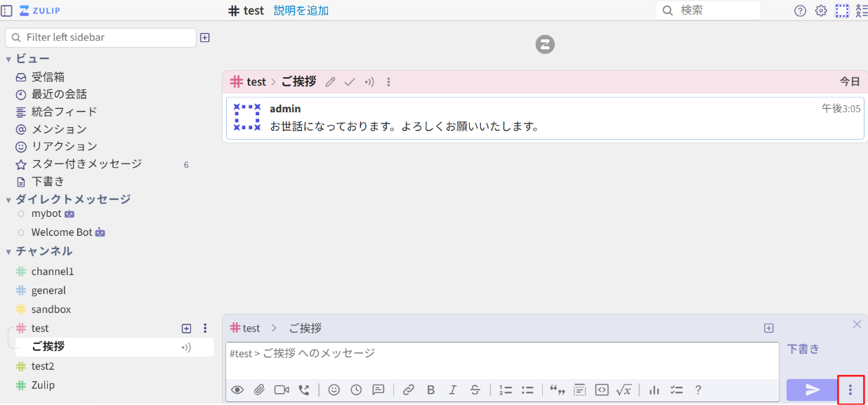Open the test channel options menu via three dots

[x=204, y=328]
